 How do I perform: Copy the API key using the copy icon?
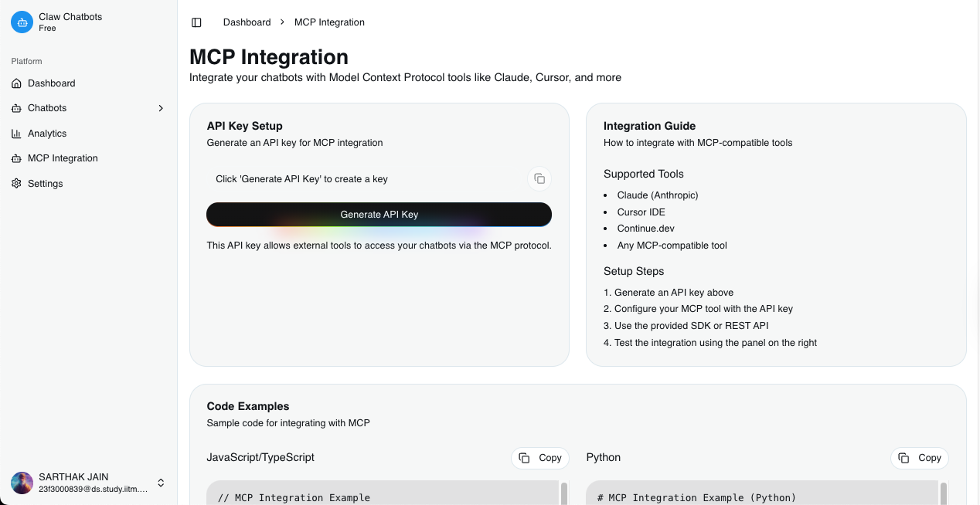click(x=539, y=179)
